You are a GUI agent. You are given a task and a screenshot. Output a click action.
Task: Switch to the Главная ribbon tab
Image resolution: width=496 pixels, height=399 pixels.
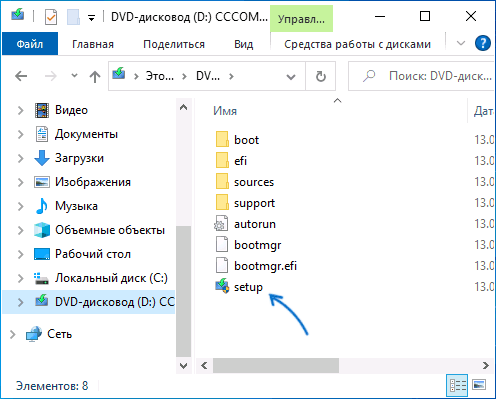pos(93,44)
